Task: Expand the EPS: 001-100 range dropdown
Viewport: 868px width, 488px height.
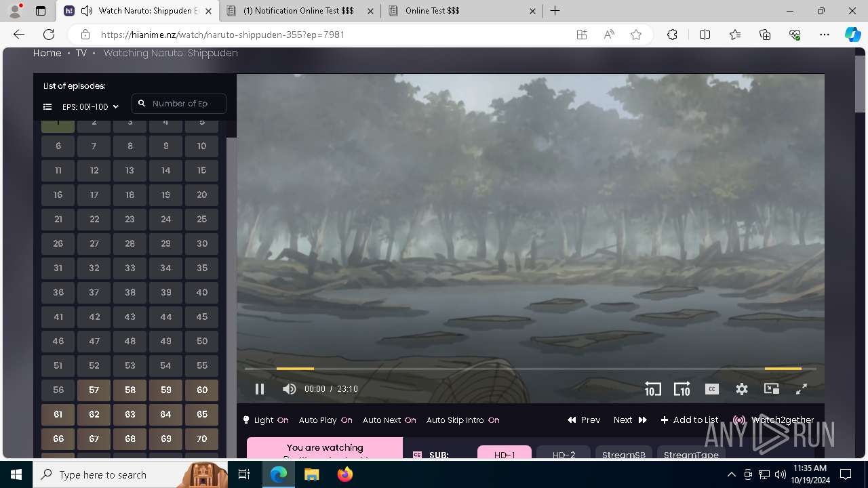Action: point(90,107)
